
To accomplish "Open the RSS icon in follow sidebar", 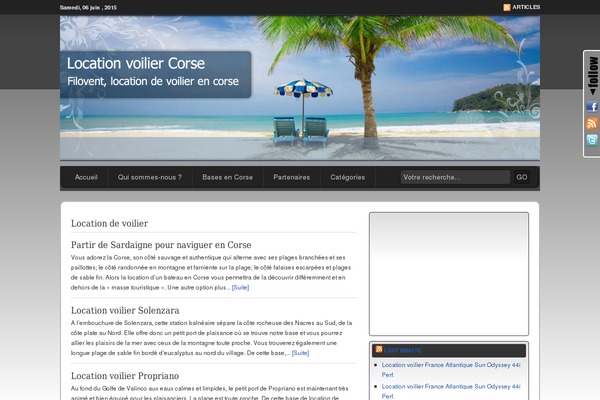I will (x=592, y=123).
